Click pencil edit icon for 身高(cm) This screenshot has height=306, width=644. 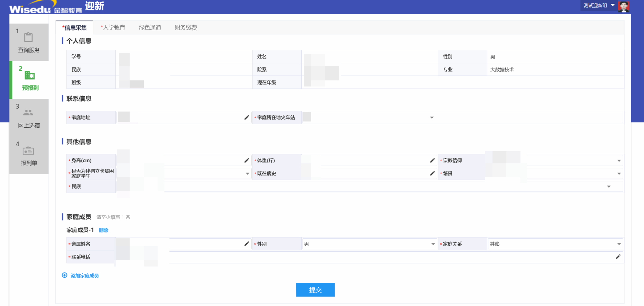[x=247, y=161]
